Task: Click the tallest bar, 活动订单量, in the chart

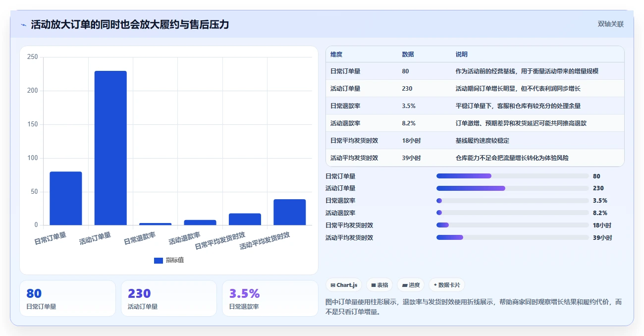Action: pos(110,148)
